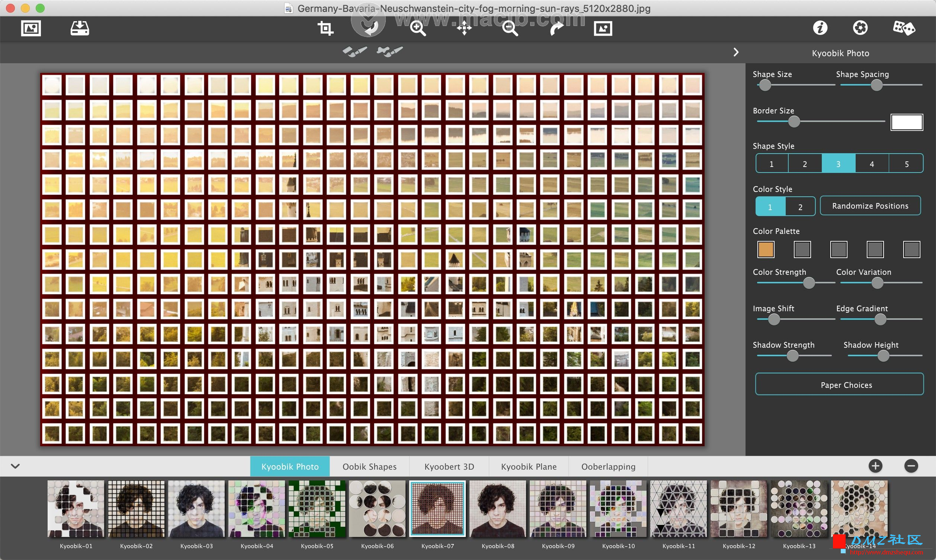Viewport: 936px width, 560px height.
Task: Click the fourth gray palette swatch
Action: click(875, 250)
